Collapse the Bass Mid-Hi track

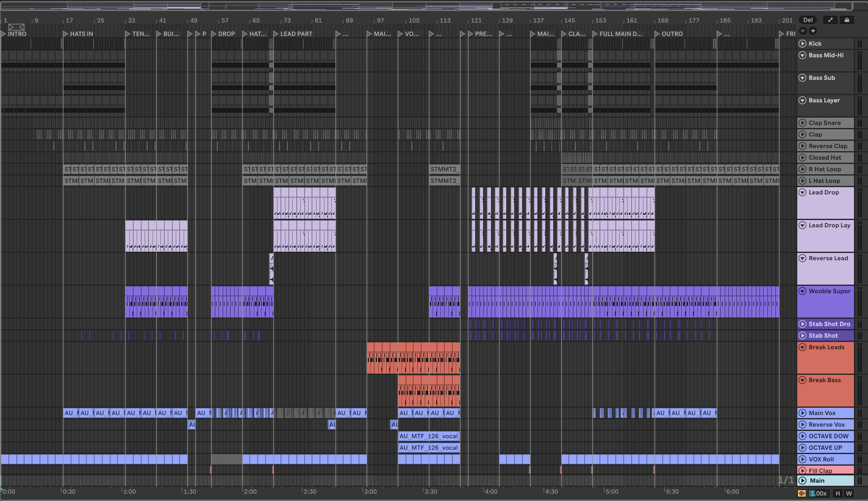click(x=802, y=55)
